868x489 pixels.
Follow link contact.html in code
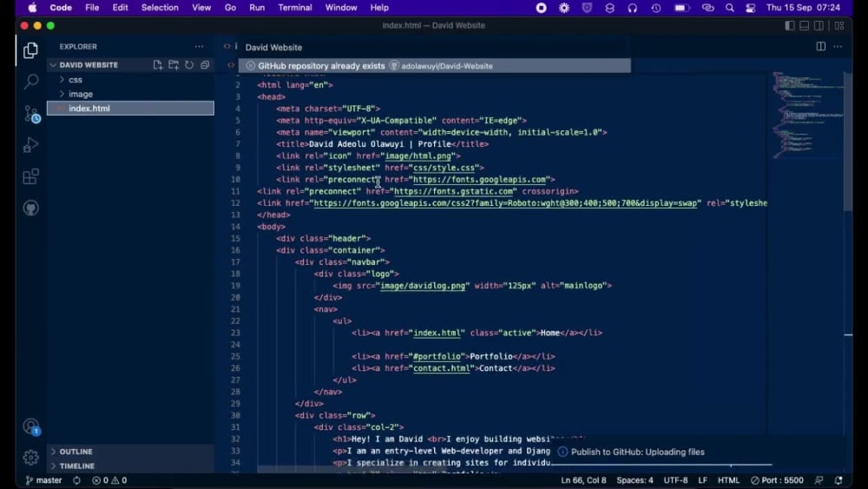[x=441, y=368]
